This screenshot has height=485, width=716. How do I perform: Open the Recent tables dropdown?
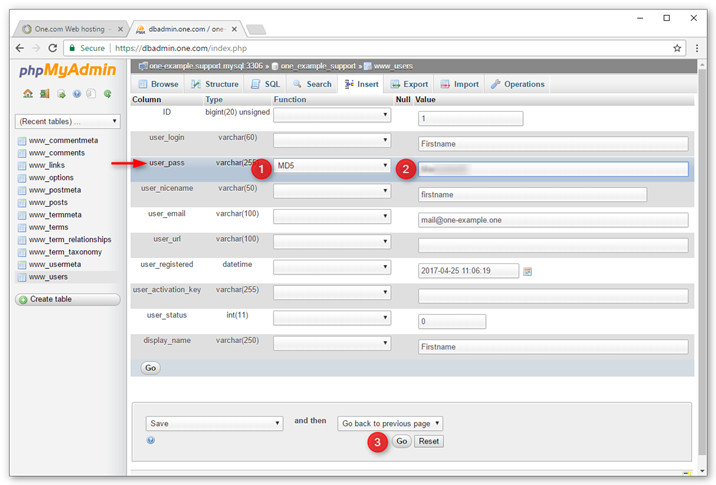[x=68, y=121]
